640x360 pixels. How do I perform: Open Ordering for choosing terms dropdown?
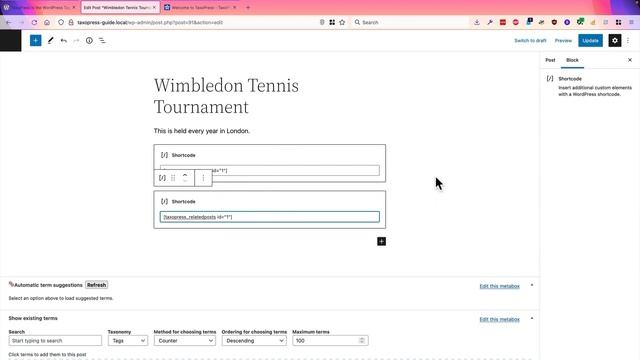[x=254, y=340]
